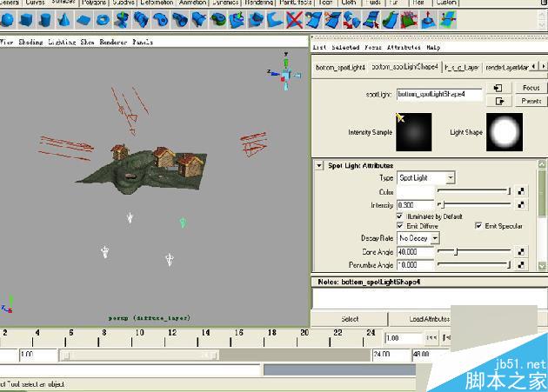Click the Surface Editing tool shelf icon
Screen dimensions: 548x392
coord(448,20)
